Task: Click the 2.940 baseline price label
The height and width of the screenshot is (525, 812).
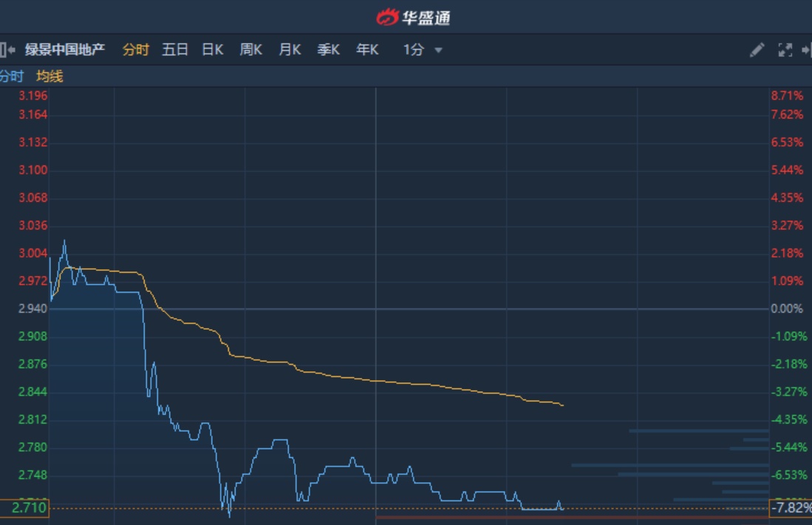Action: [x=33, y=309]
